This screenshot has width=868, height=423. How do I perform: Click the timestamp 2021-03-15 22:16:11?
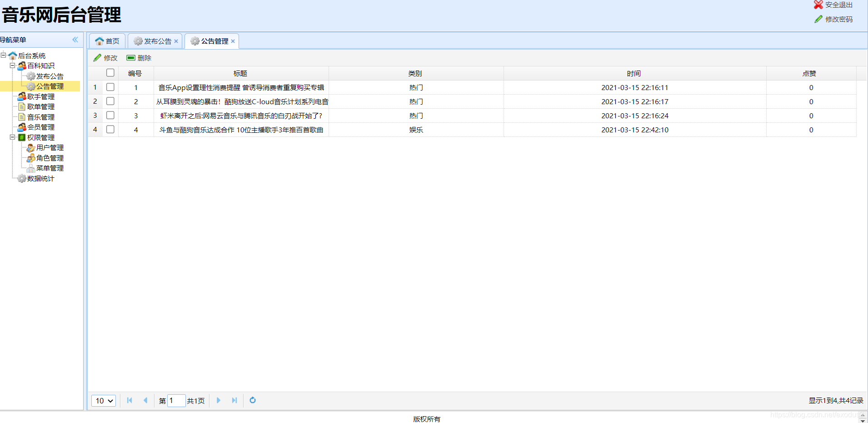point(635,87)
